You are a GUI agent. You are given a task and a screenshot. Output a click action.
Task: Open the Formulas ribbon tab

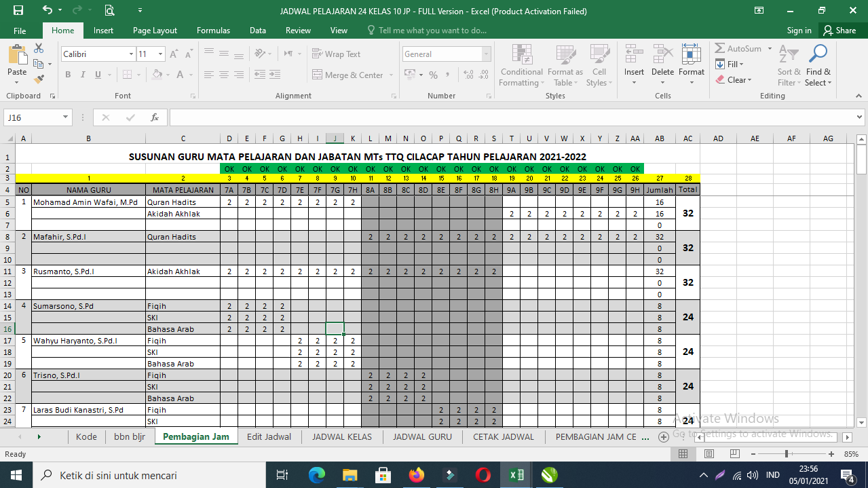tap(213, 31)
